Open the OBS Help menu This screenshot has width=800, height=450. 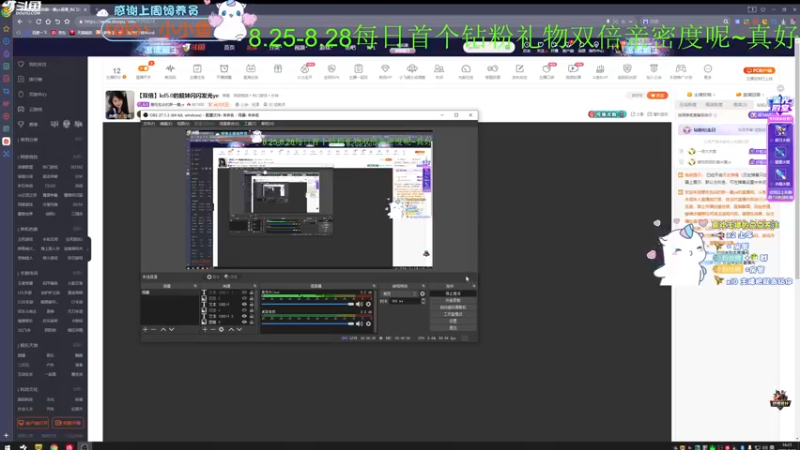coord(267,123)
